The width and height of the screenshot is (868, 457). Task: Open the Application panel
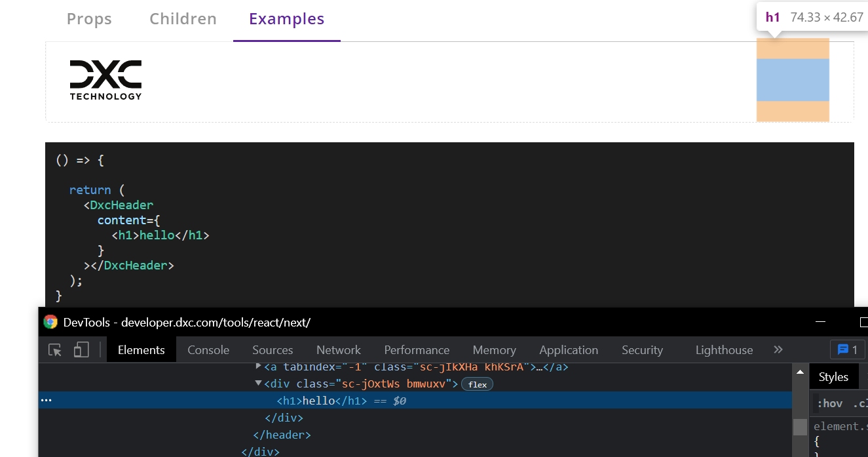[569, 350]
